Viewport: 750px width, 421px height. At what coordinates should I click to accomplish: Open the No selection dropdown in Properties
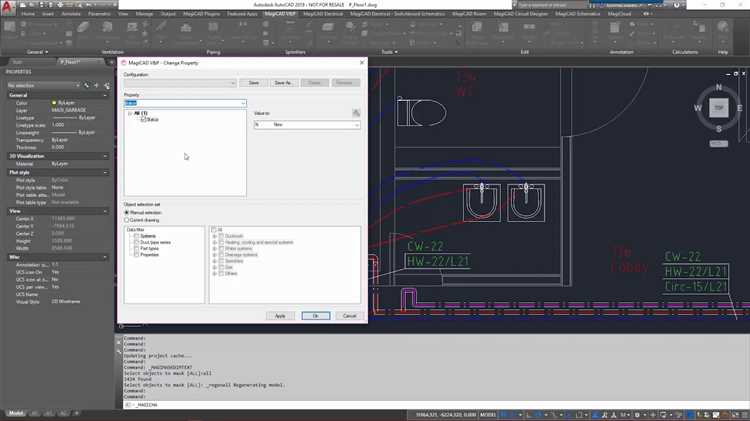[43, 85]
